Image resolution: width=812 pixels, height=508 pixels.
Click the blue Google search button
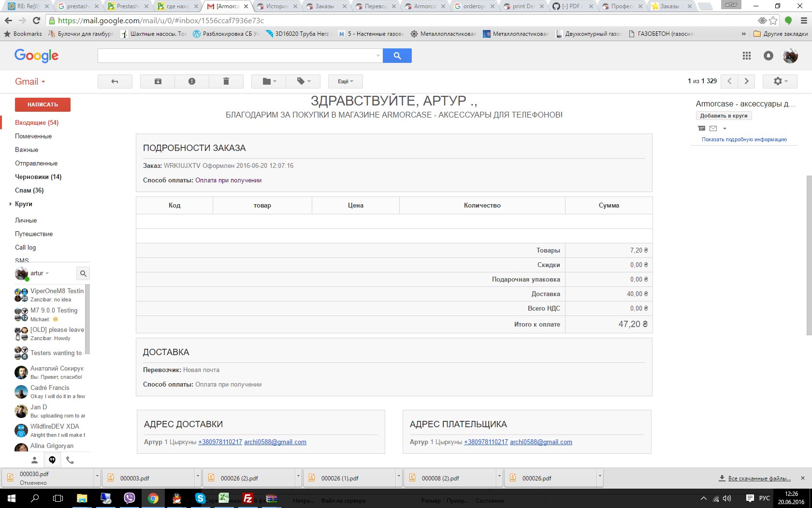click(x=397, y=56)
